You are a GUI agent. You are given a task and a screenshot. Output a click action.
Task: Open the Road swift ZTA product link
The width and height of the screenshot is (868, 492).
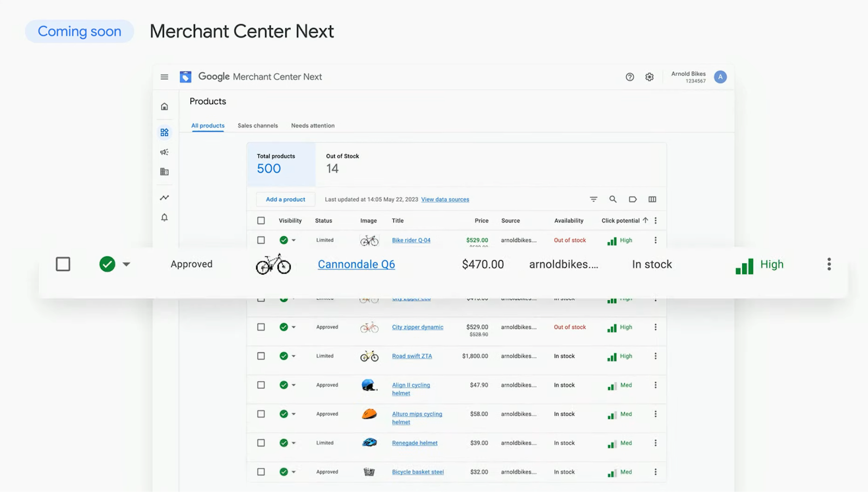click(x=412, y=356)
